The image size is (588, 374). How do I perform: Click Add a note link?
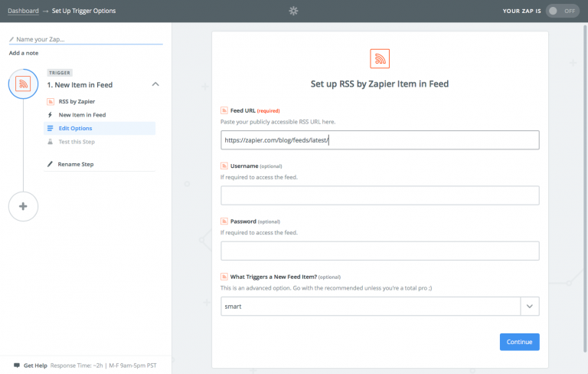tap(24, 53)
